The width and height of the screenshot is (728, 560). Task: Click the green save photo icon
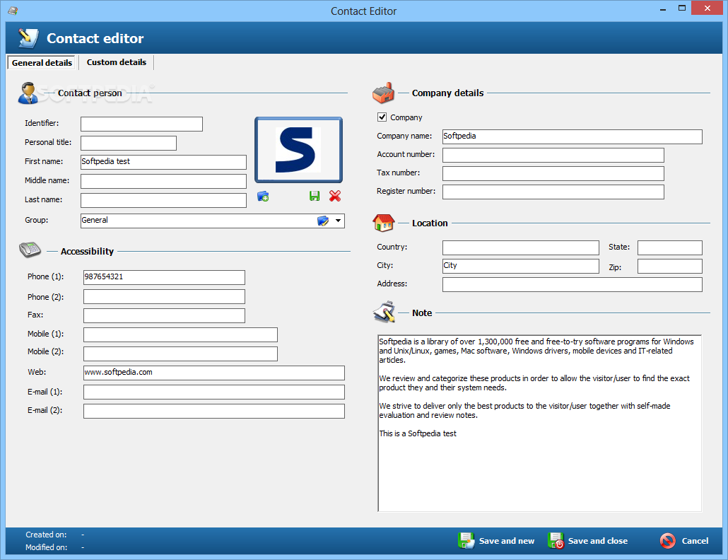(315, 197)
